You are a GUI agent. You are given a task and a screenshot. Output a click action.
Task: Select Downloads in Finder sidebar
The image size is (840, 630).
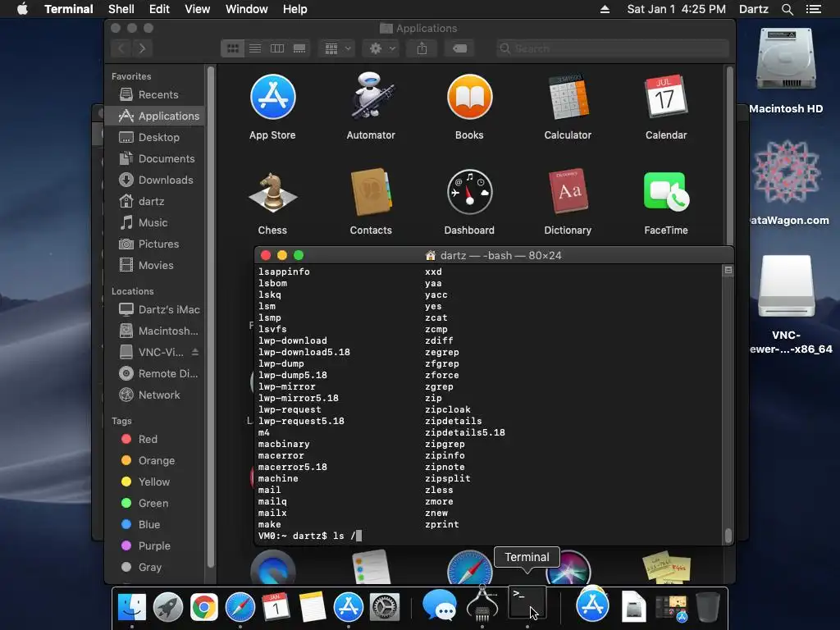(154, 180)
